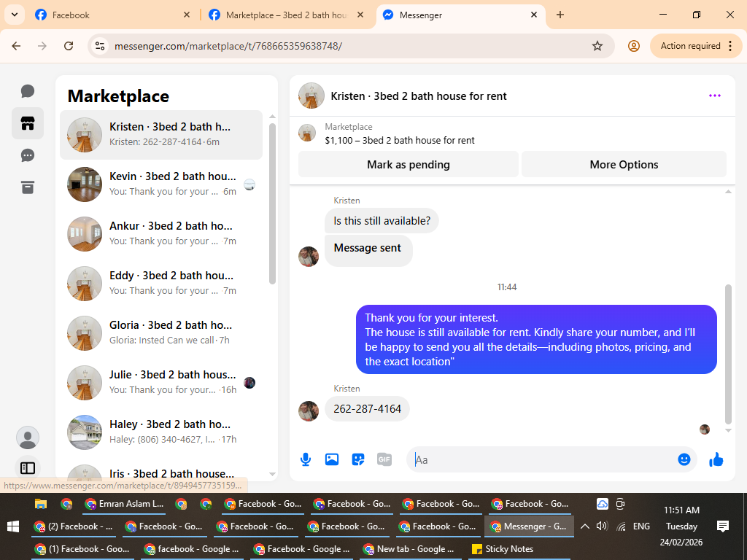Show hidden system tray icons chevron
Viewport: 747px width, 560px height.
[585, 526]
